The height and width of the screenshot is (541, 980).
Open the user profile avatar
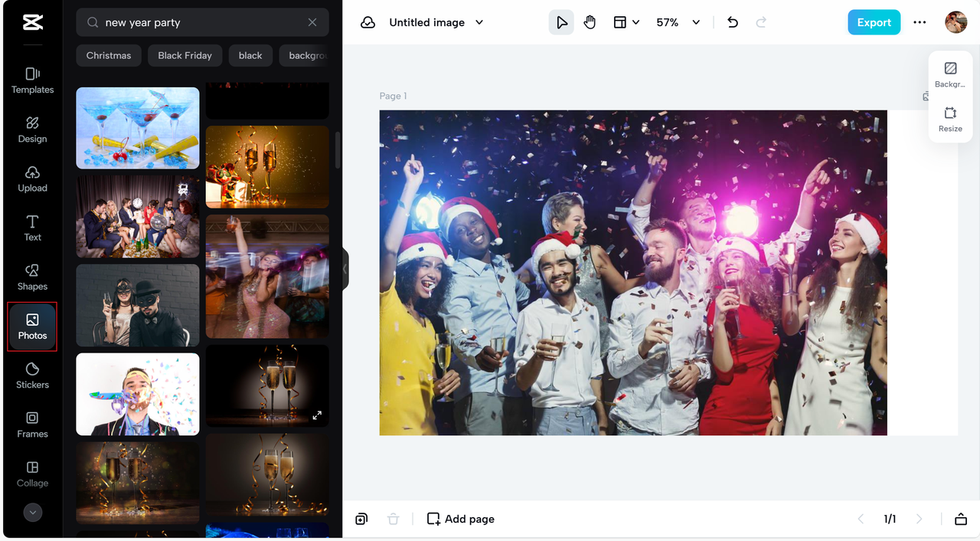(955, 22)
